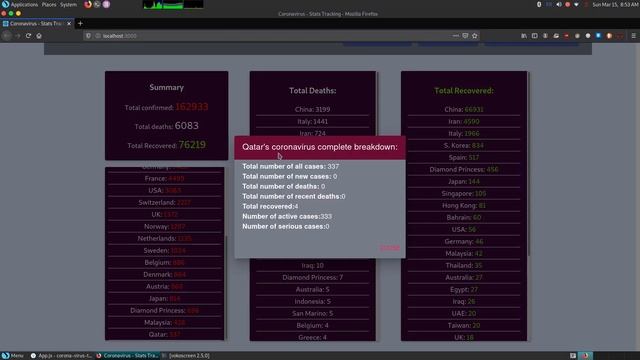Click China: 66931 in Total Recovered
The image size is (640, 360).
point(464,109)
